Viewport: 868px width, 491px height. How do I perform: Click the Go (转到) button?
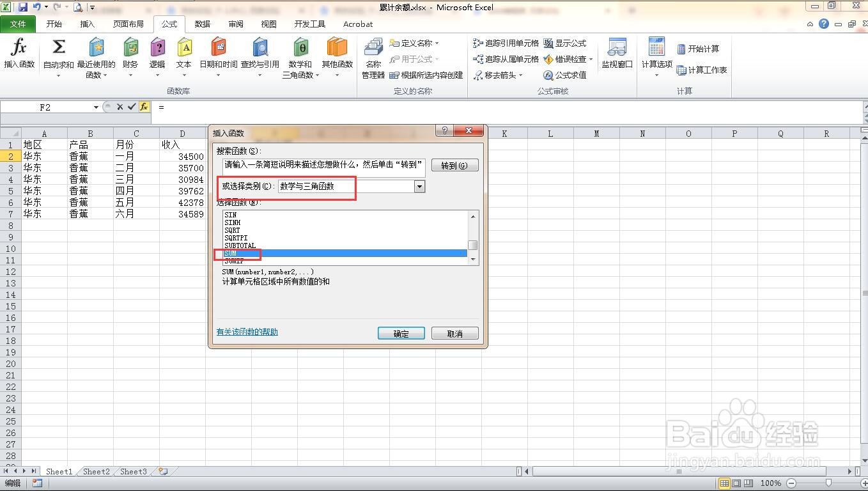click(x=455, y=165)
